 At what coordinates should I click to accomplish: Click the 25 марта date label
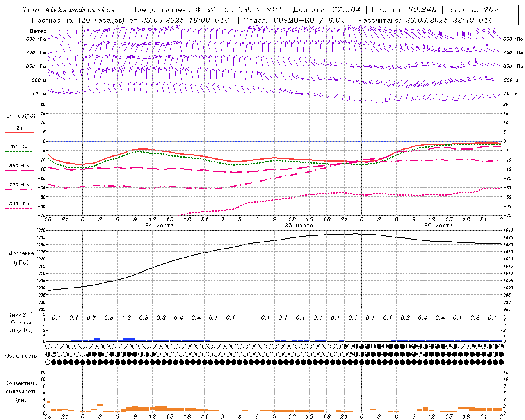tap(299, 226)
